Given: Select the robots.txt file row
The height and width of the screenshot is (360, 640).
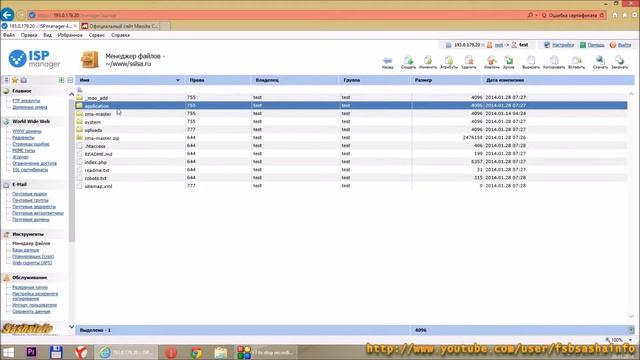Looking at the screenshot, I should click(351, 178).
